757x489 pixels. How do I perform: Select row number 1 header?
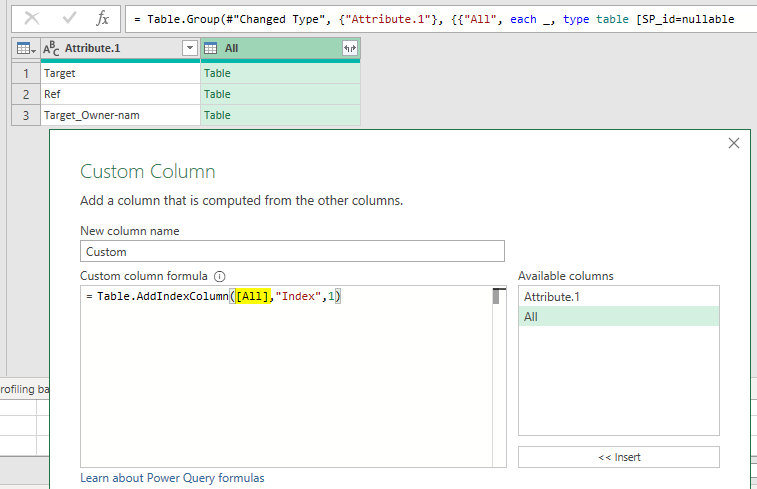coord(26,73)
